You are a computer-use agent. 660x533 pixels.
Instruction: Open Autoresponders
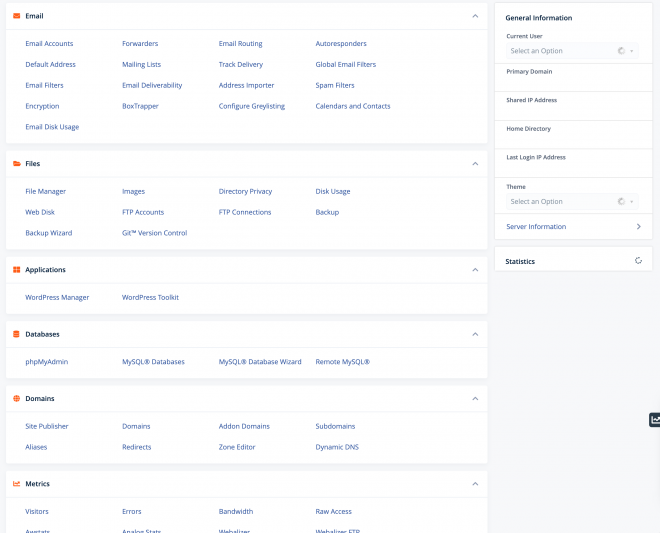341,44
